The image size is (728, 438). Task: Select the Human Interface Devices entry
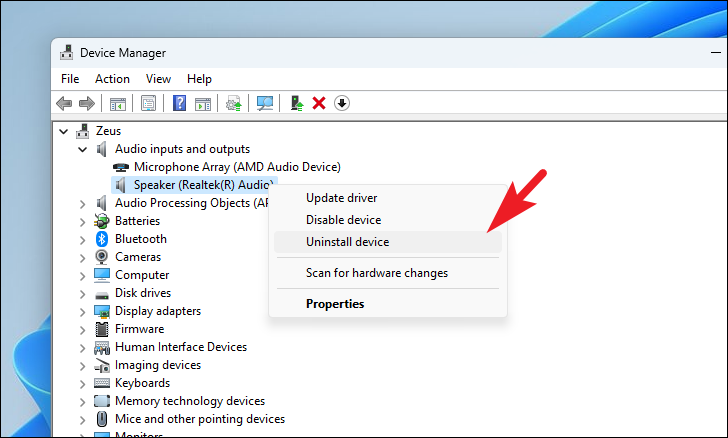tap(180, 347)
